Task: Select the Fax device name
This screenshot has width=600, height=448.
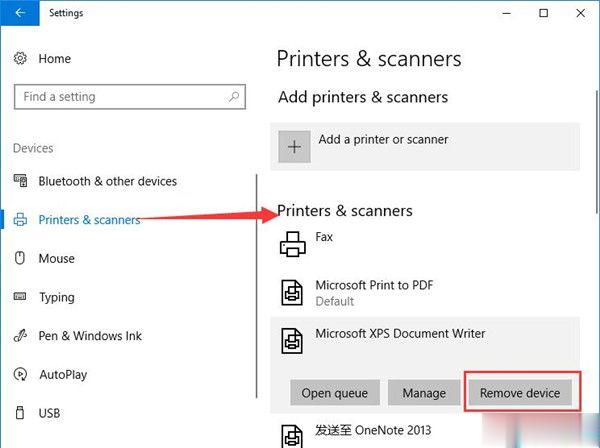Action: pos(324,237)
